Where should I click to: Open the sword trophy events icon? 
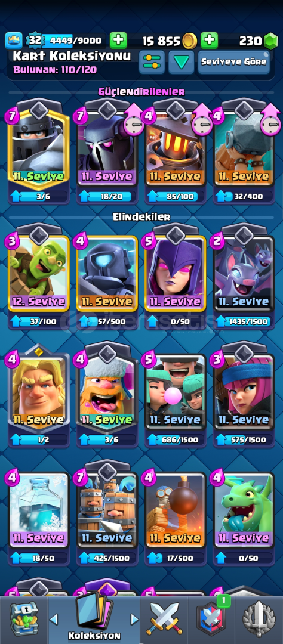(x=259, y=618)
